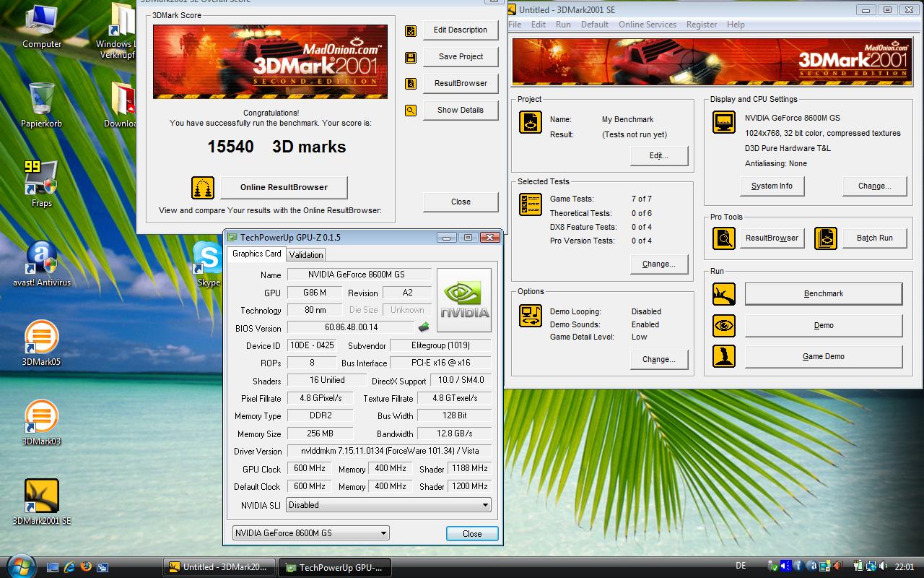The width and height of the screenshot is (924, 578).
Task: Open the 3DMark03 desktop shortcut
Action: (x=41, y=423)
